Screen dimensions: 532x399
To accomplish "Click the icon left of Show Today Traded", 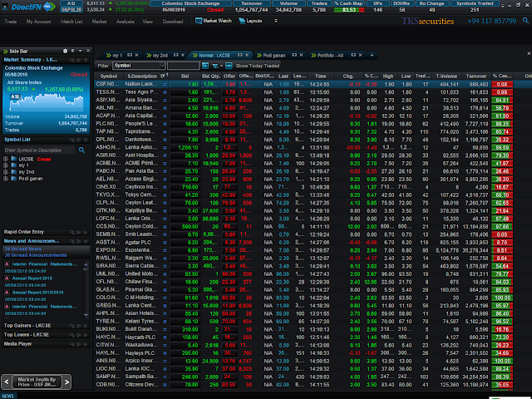I will coord(229,66).
